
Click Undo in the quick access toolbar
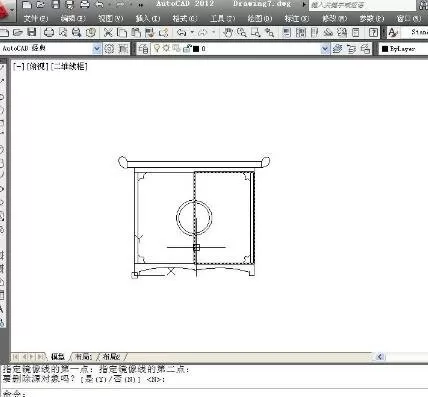pyautogui.click(x=99, y=5)
